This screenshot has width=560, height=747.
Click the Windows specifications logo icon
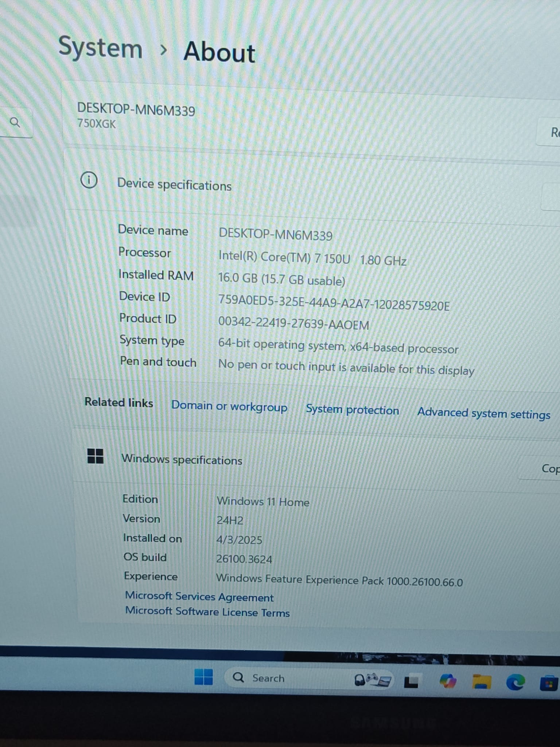[x=96, y=456]
